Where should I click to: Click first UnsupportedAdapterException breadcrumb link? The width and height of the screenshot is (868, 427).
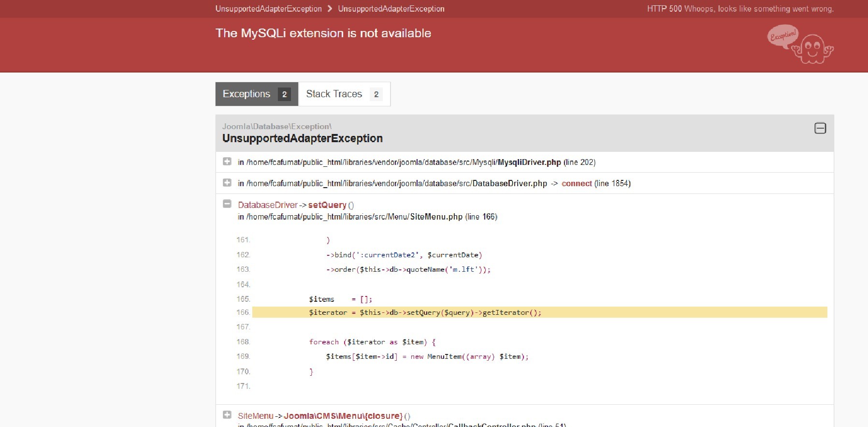(x=268, y=9)
